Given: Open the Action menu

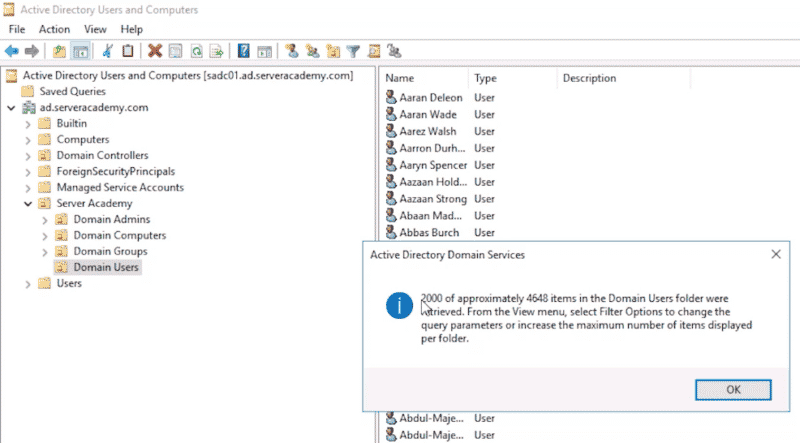Looking at the screenshot, I should (x=54, y=30).
